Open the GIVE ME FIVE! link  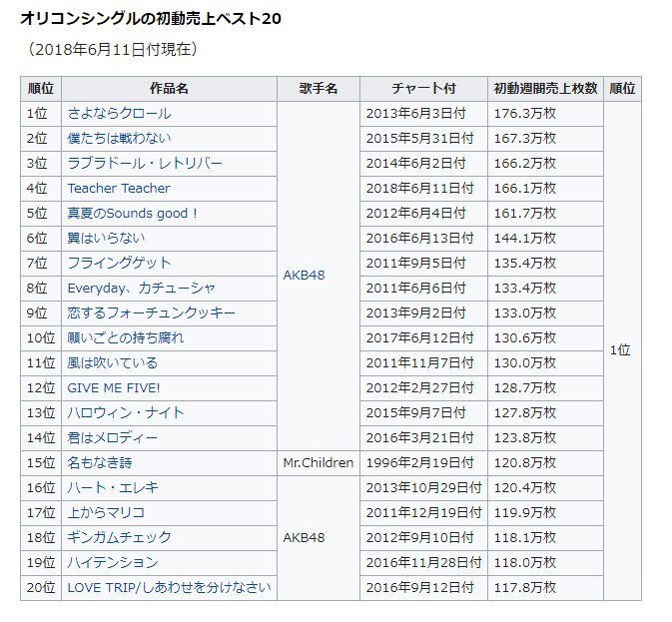point(114,387)
